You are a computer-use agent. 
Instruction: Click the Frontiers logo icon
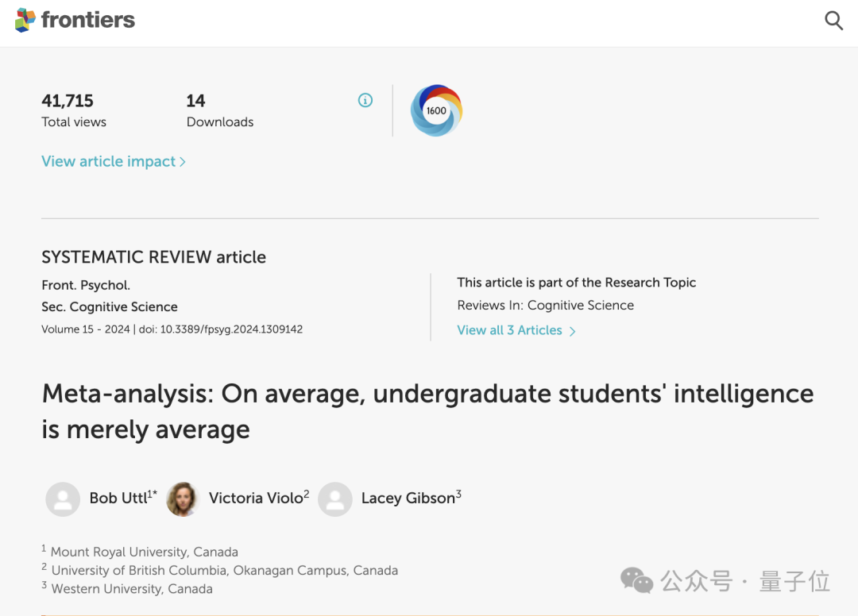pyautogui.click(x=25, y=20)
